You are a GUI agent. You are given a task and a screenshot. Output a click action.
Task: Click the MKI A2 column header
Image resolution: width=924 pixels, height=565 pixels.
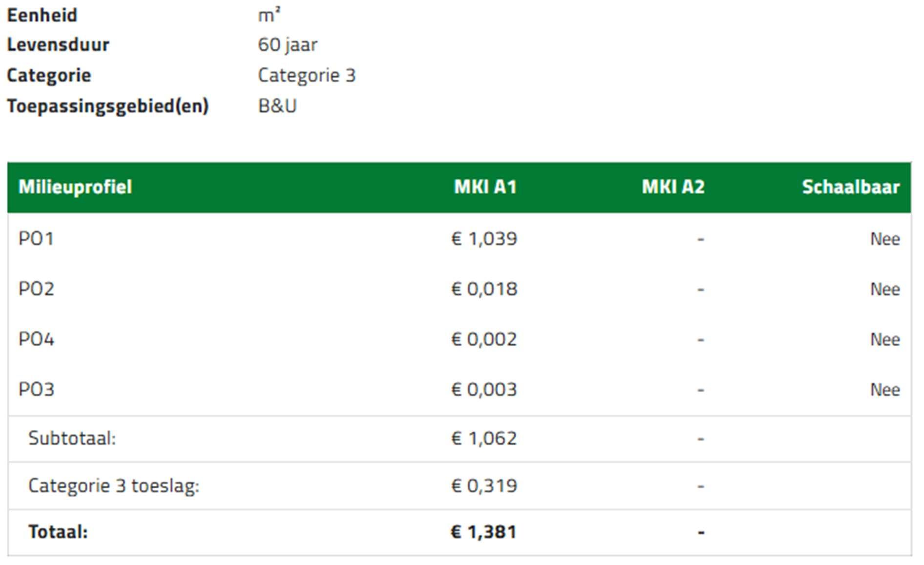673,187
